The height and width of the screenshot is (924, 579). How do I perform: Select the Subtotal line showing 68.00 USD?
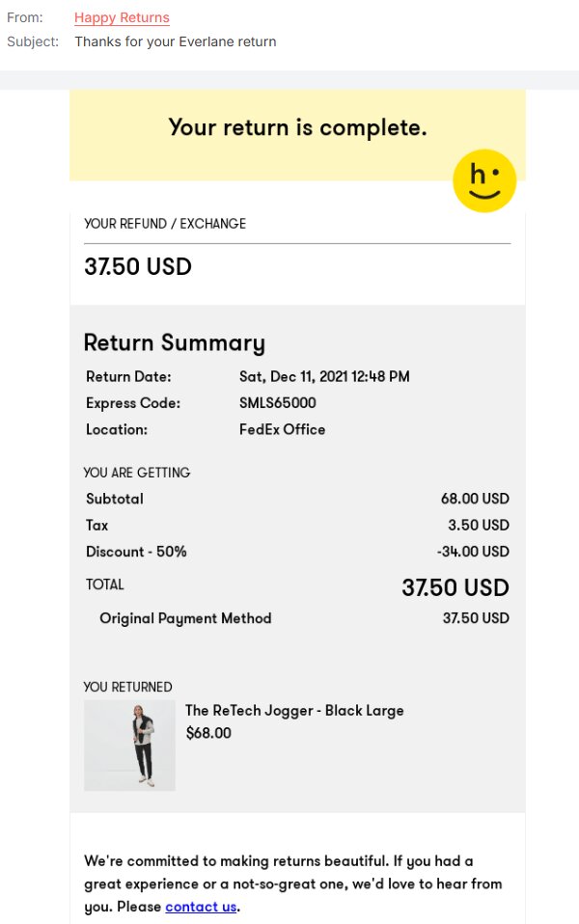[114, 499]
